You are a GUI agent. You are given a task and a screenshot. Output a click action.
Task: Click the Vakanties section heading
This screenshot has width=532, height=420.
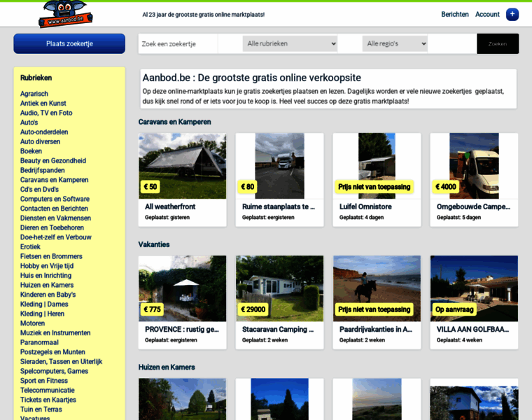click(154, 244)
